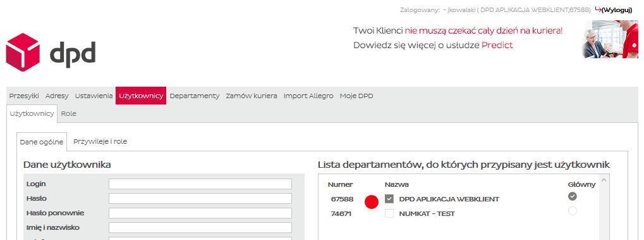Screen dimensions: 644x240
Task: Select the highlighted Użytkownicy main menu item
Action: click(141, 96)
